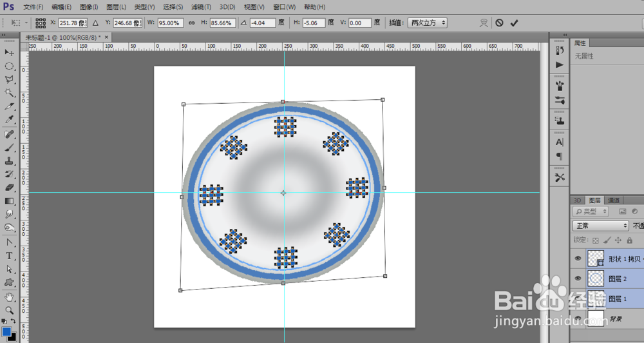The image size is (644, 343).
Task: Toggle the maintain aspect ratio link
Action: pyautogui.click(x=191, y=23)
